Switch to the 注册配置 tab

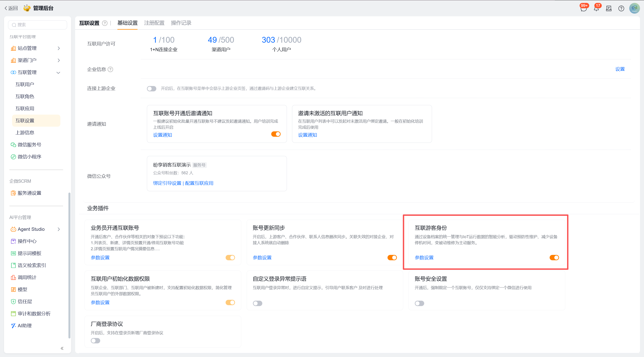pyautogui.click(x=154, y=23)
